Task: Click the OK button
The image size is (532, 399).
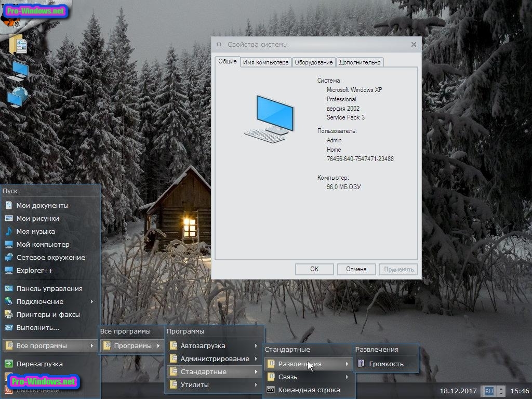Action: point(314,269)
